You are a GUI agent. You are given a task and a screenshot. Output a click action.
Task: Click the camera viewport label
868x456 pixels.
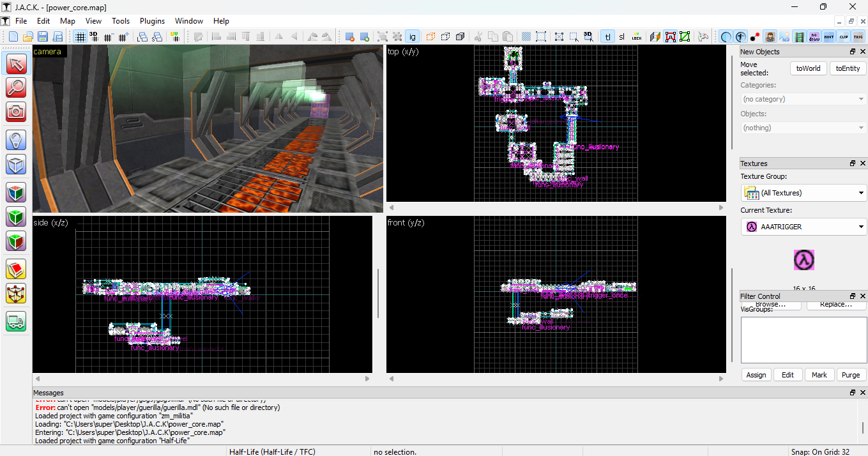pyautogui.click(x=47, y=52)
